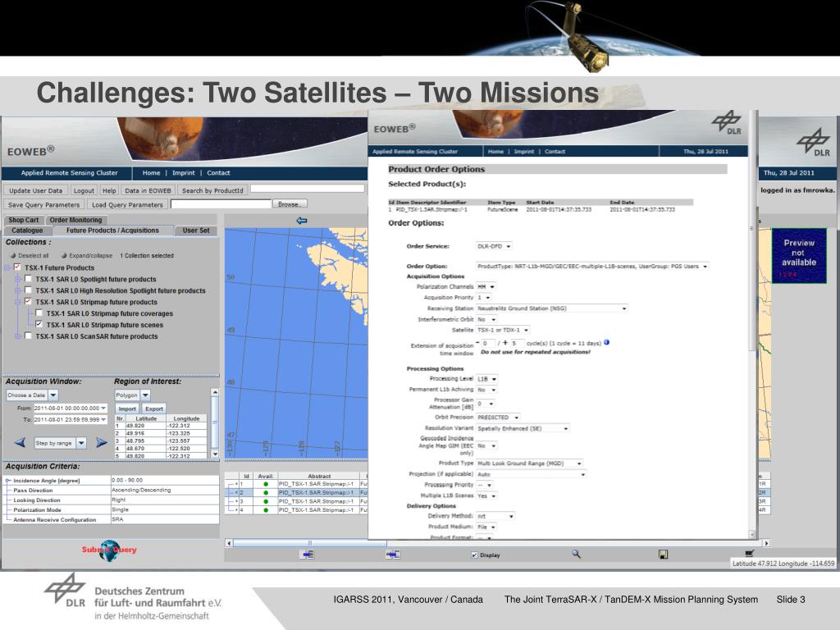This screenshot has width=840, height=630.
Task: Uncheck Stripmap future scenes checkbox
Action: click(39, 324)
